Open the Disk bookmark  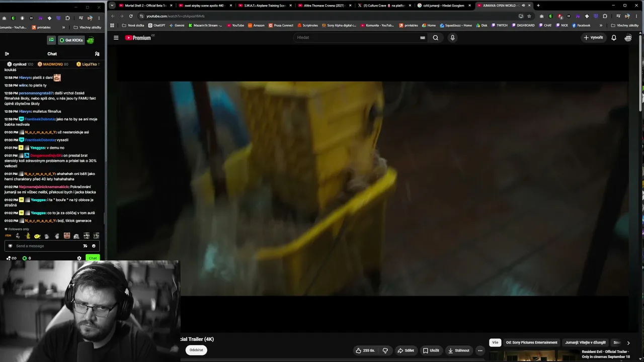[481, 25]
